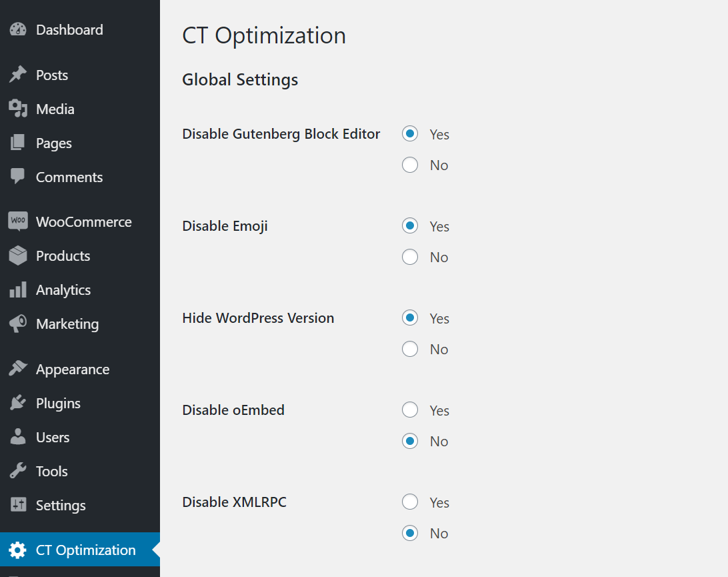Screen dimensions: 728x577
Task: Select No for Disable Emoji
Action: coord(410,257)
